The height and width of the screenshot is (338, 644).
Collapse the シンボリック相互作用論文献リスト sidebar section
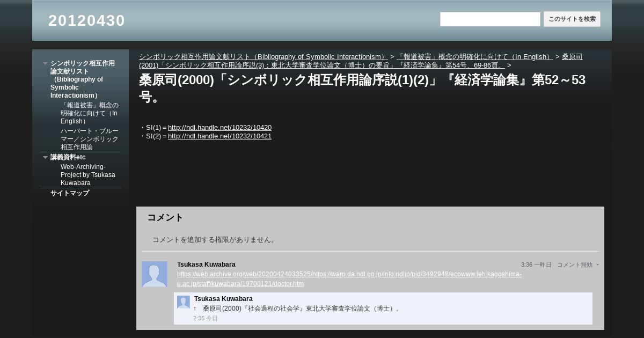46,63
